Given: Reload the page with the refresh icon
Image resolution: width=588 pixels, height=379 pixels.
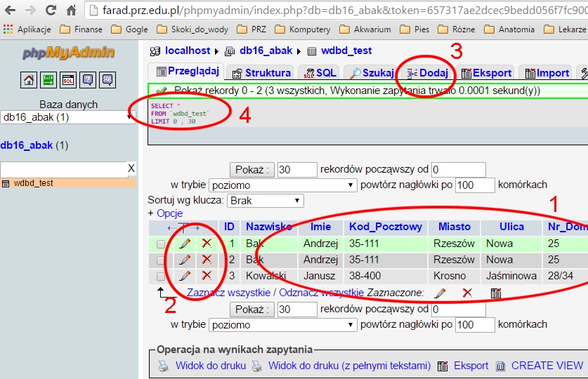Looking at the screenshot, I should (x=51, y=10).
